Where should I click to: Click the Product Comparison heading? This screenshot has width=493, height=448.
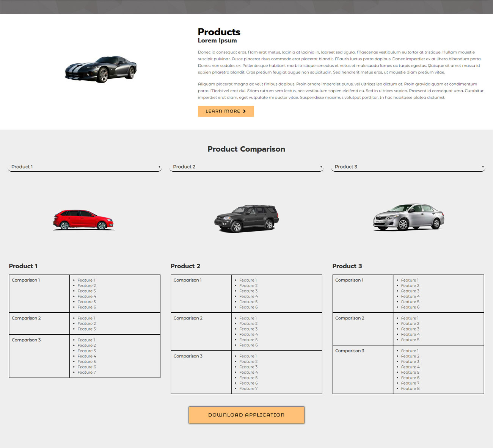pyautogui.click(x=246, y=149)
